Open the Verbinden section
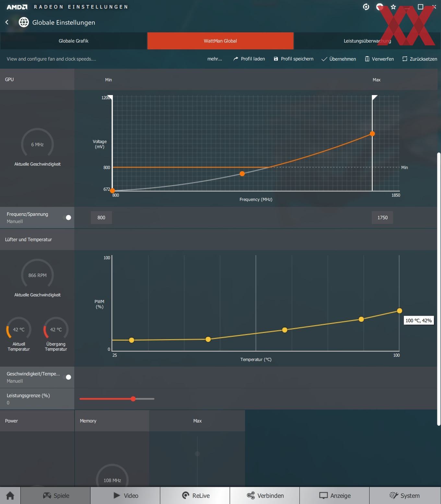441x504 pixels. pos(265,496)
